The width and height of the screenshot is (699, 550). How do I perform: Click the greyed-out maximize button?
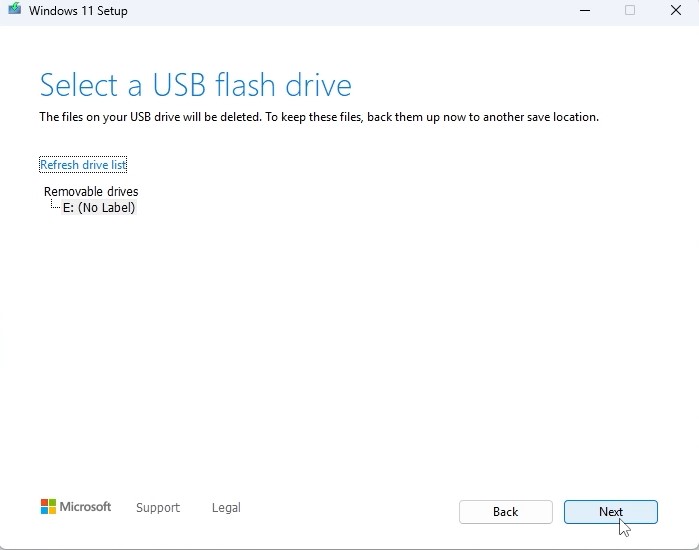tap(630, 11)
